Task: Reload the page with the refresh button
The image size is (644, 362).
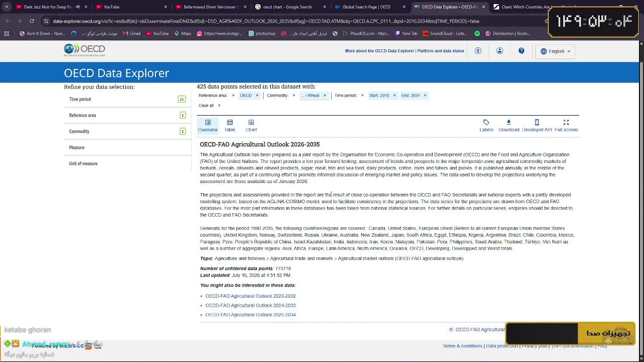Action: pyautogui.click(x=32, y=21)
